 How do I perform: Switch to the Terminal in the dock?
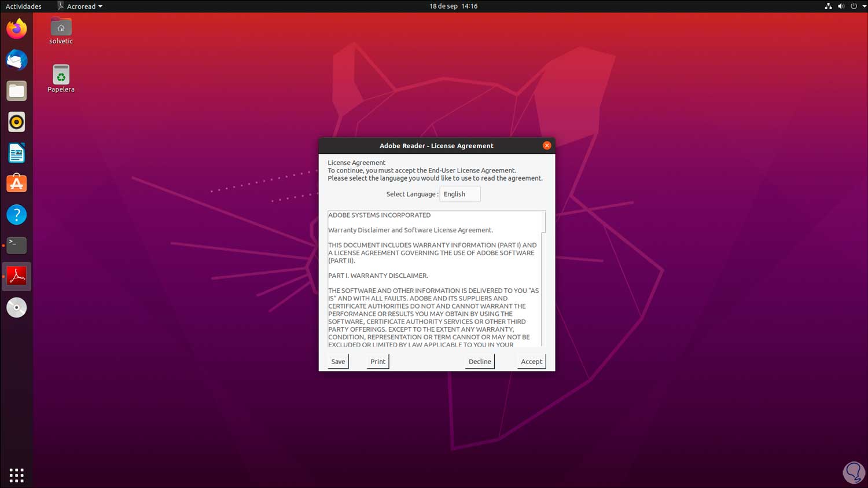pyautogui.click(x=17, y=245)
